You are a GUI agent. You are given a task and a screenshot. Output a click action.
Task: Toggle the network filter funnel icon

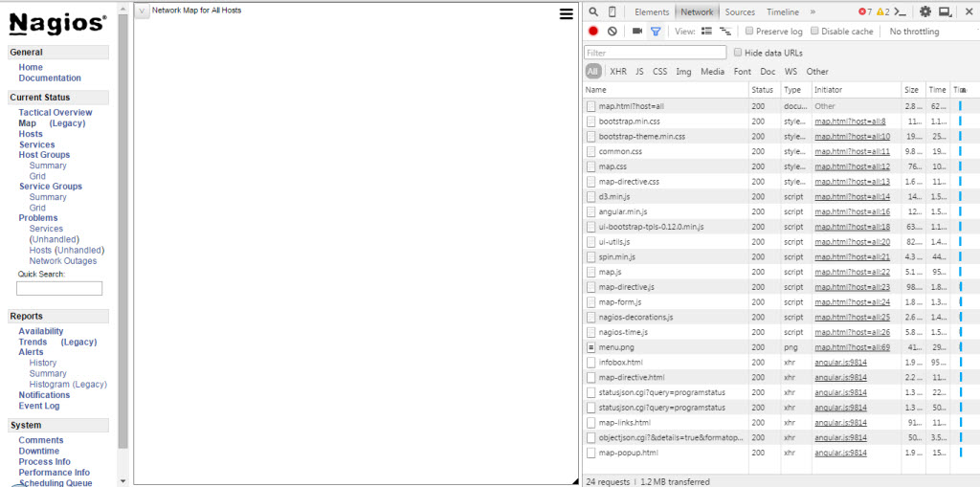(656, 32)
